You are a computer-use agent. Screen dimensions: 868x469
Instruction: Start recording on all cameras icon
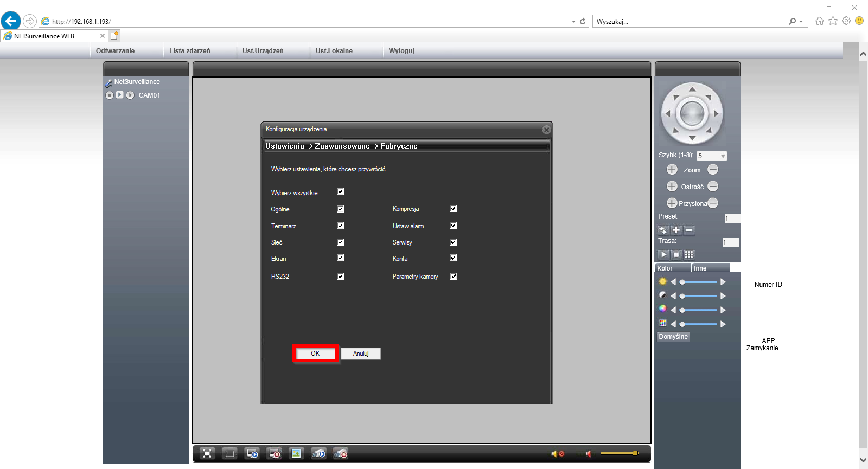point(318,454)
